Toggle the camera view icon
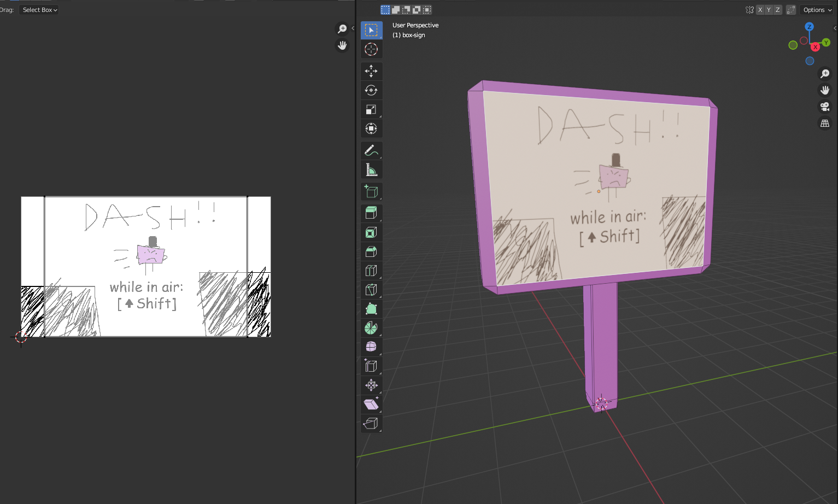This screenshot has width=838, height=504. pos(825,107)
